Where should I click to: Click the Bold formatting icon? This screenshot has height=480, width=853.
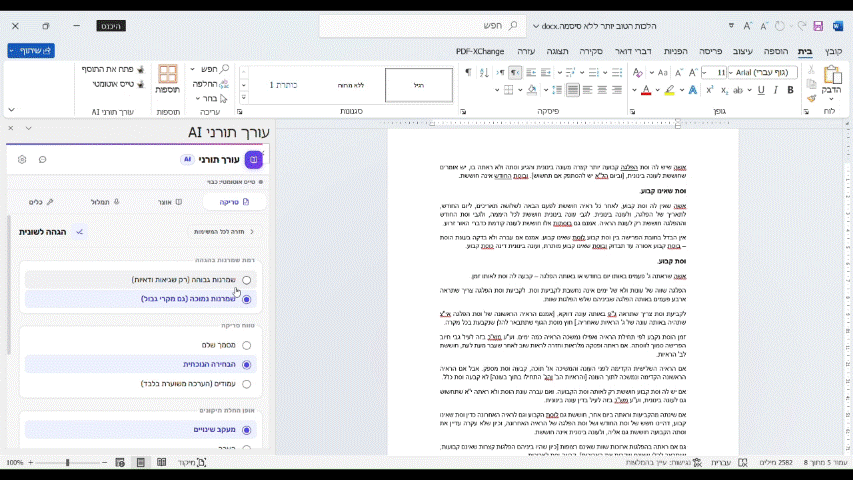pyautogui.click(x=790, y=90)
